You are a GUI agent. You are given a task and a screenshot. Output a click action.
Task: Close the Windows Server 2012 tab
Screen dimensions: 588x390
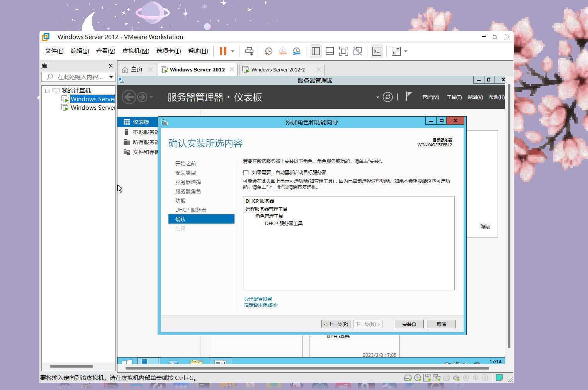click(232, 70)
